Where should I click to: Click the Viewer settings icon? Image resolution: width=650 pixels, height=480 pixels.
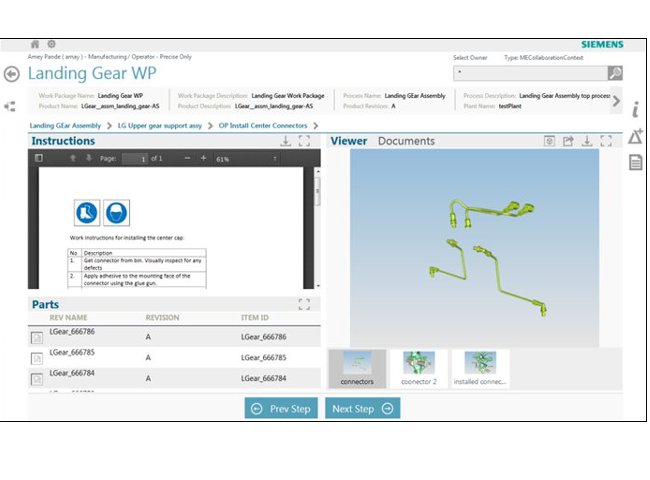click(549, 141)
